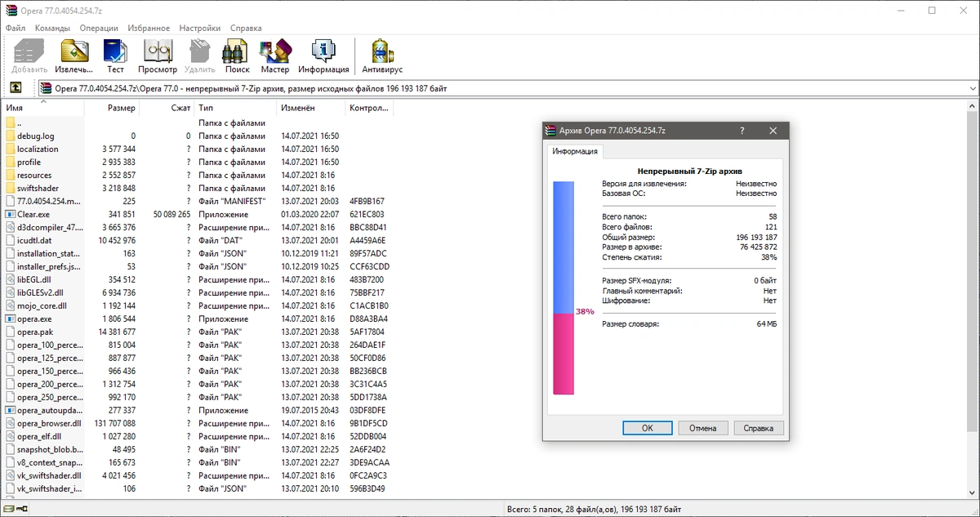The height and width of the screenshot is (517, 980).
Task: Click the drive icon in status bar
Action: [x=8, y=509]
